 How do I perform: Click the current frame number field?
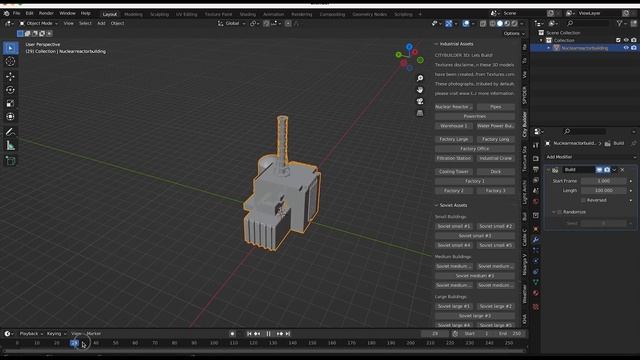coord(435,333)
